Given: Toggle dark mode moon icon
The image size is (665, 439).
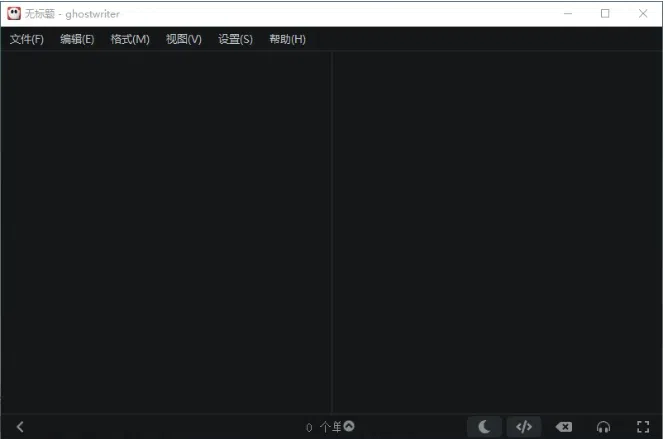Looking at the screenshot, I should (484, 427).
